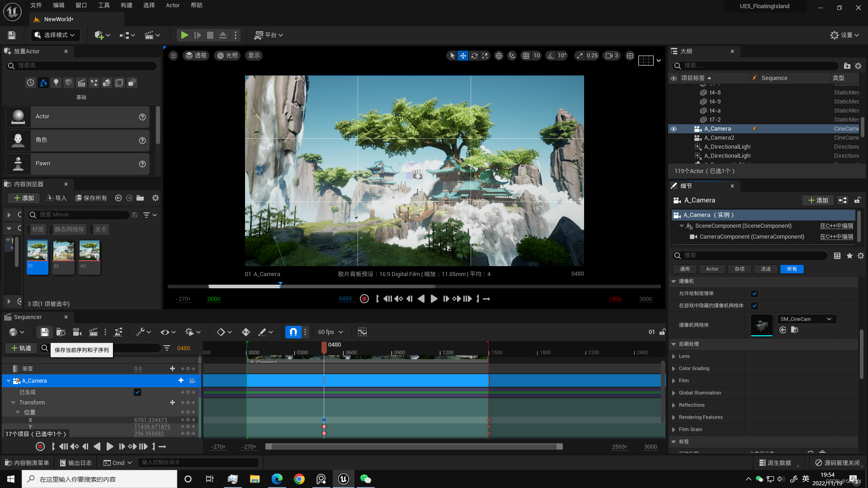Open the SM_CineCam mesh dropdown
This screenshot has height=488, width=868.
coord(806,319)
